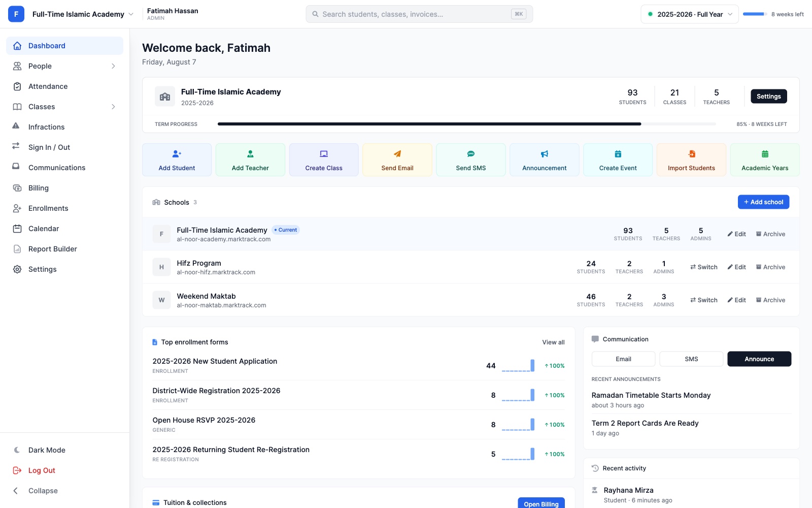The height and width of the screenshot is (508, 812).
Task: Archive the Full-Time Islamic Academy school
Action: coord(770,234)
